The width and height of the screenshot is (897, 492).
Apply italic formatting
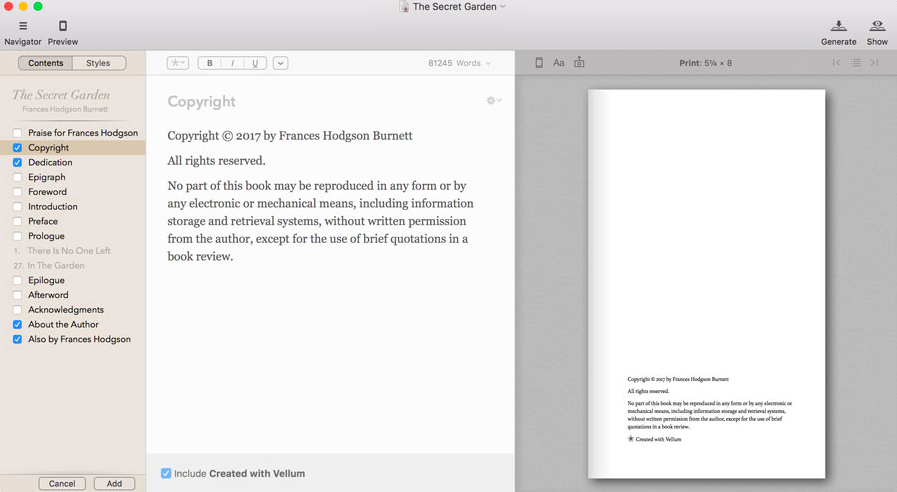[232, 63]
